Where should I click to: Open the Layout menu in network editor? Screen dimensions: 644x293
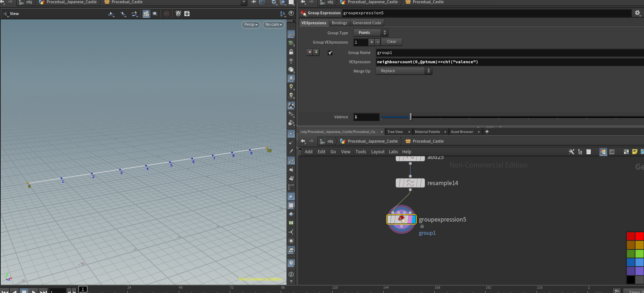click(x=378, y=152)
